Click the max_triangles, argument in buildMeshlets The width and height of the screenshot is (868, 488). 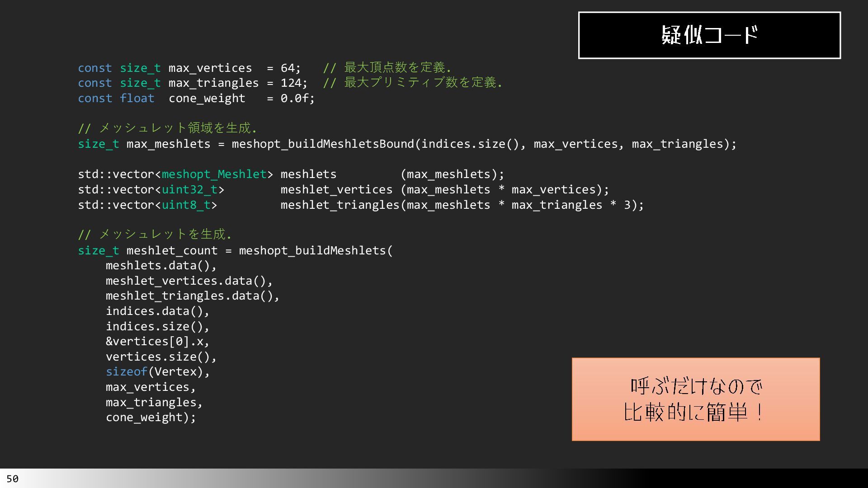click(154, 403)
